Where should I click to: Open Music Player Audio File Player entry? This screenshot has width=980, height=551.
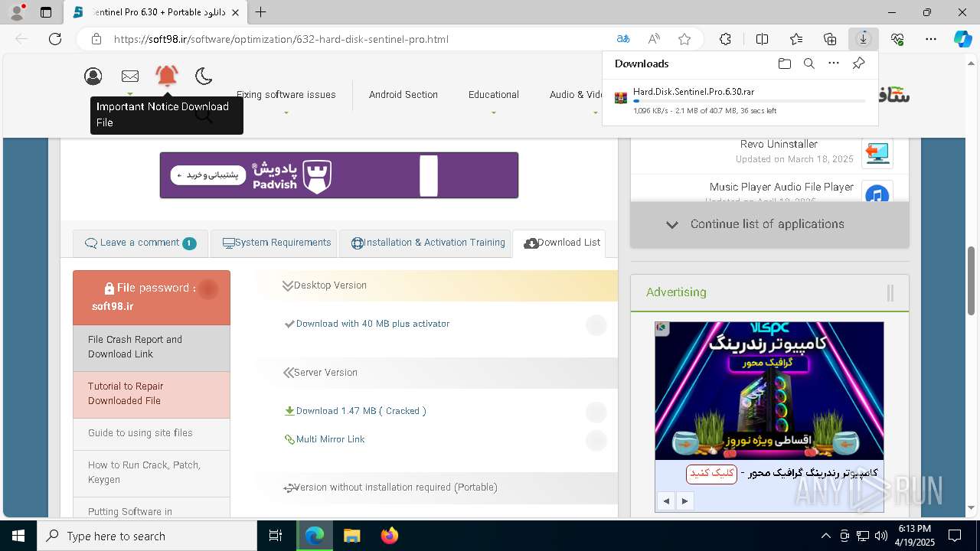click(x=781, y=187)
